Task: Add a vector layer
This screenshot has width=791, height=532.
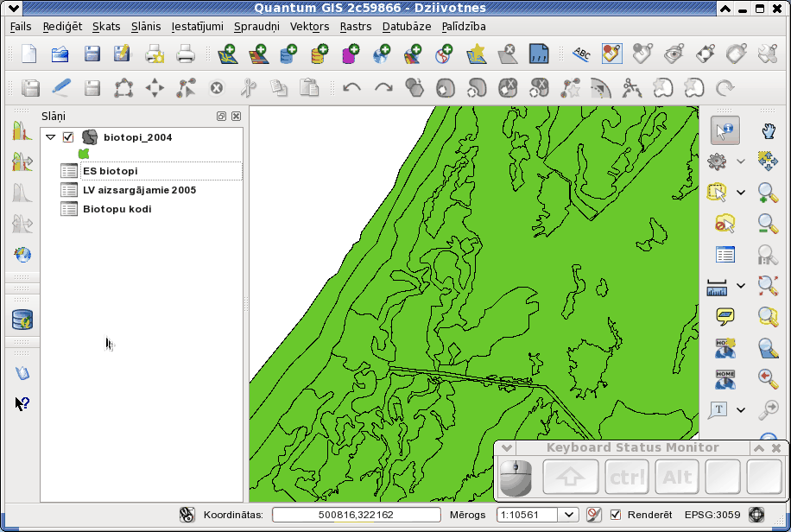Action: [227, 54]
